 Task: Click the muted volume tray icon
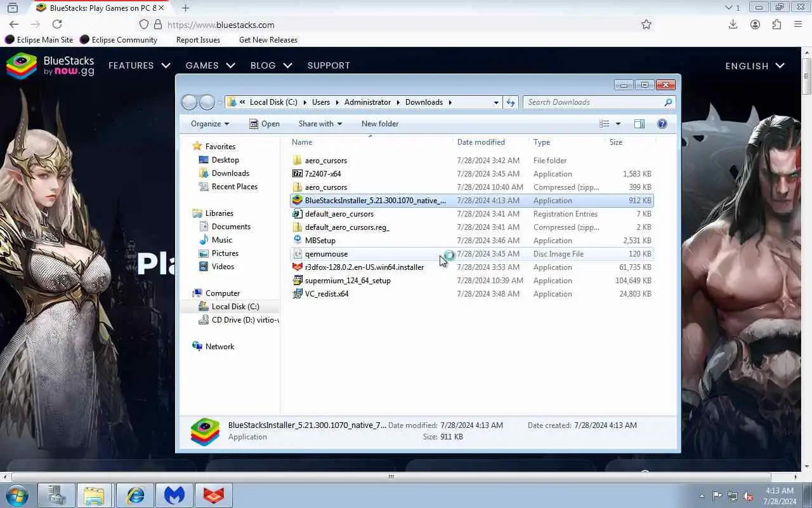tap(748, 496)
